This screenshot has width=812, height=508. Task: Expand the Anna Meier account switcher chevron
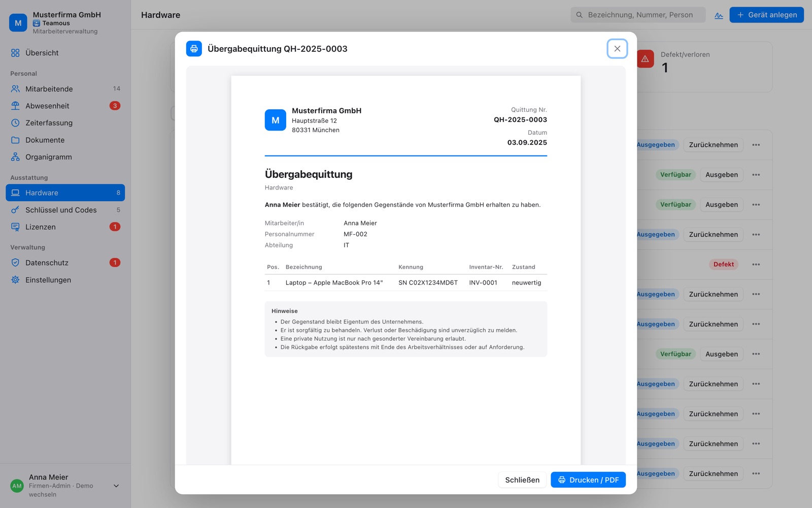(116, 486)
